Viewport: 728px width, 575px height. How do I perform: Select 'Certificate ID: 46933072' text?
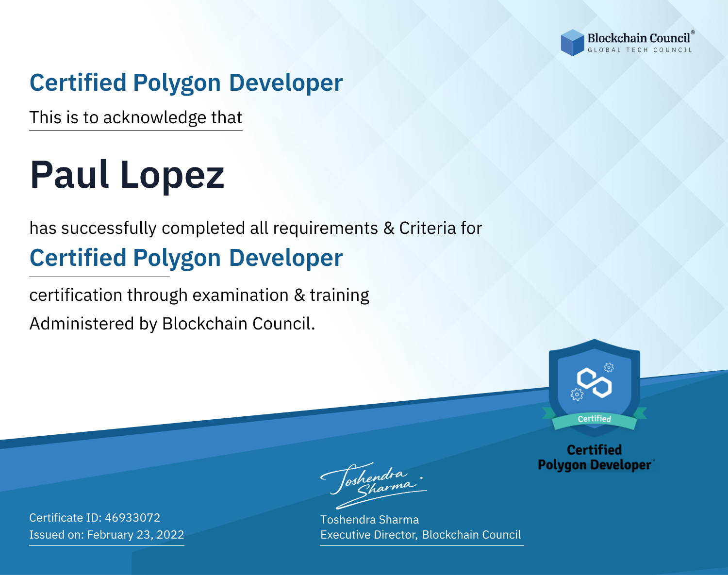pos(95,518)
